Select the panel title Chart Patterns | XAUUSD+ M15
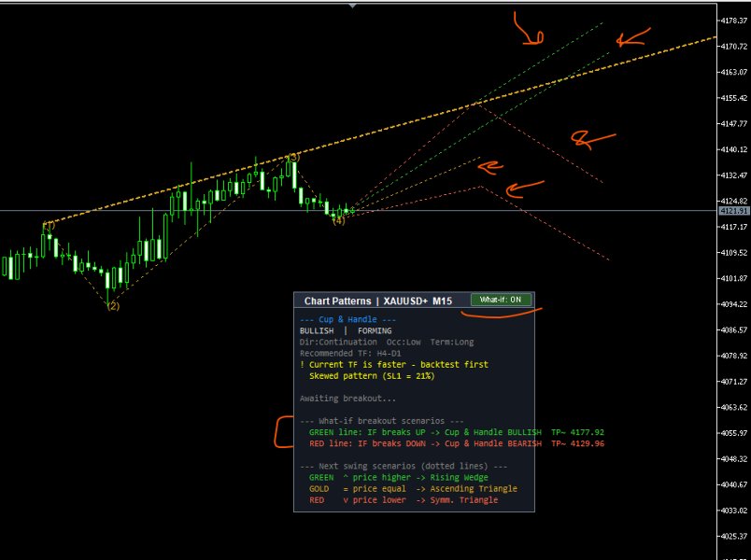The image size is (751, 560). pyautogui.click(x=378, y=301)
